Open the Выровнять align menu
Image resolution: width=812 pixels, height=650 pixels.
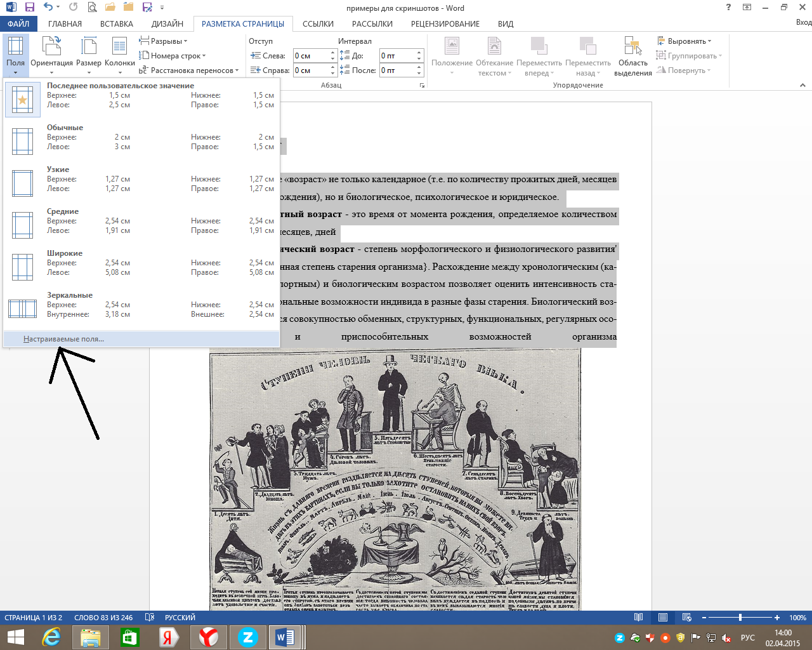click(684, 41)
